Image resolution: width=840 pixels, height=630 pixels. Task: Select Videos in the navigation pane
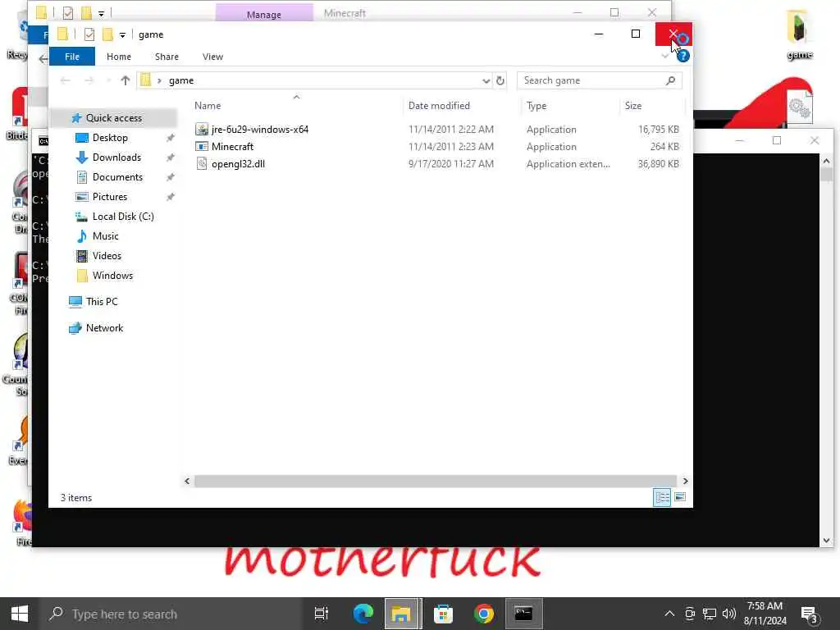[107, 256]
